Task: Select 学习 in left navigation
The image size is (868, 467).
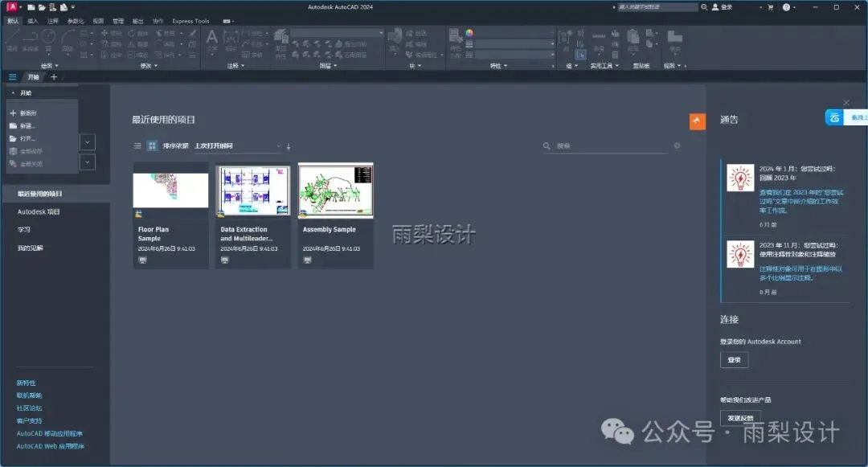Action: (x=24, y=230)
